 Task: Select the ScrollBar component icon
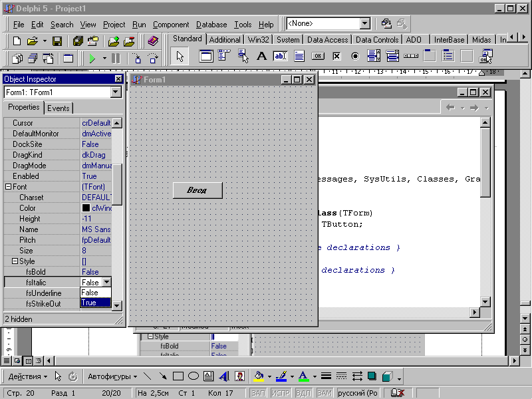pyautogui.click(x=411, y=56)
